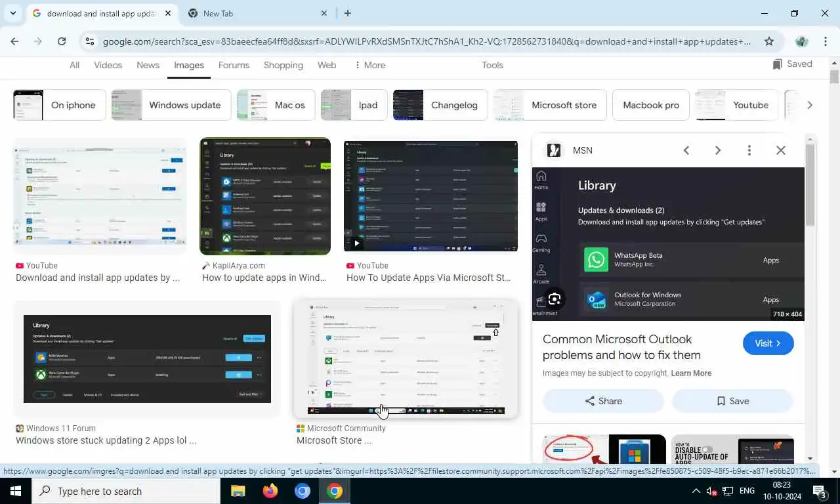
Task: Search inside image with Lens icon
Action: [x=555, y=299]
